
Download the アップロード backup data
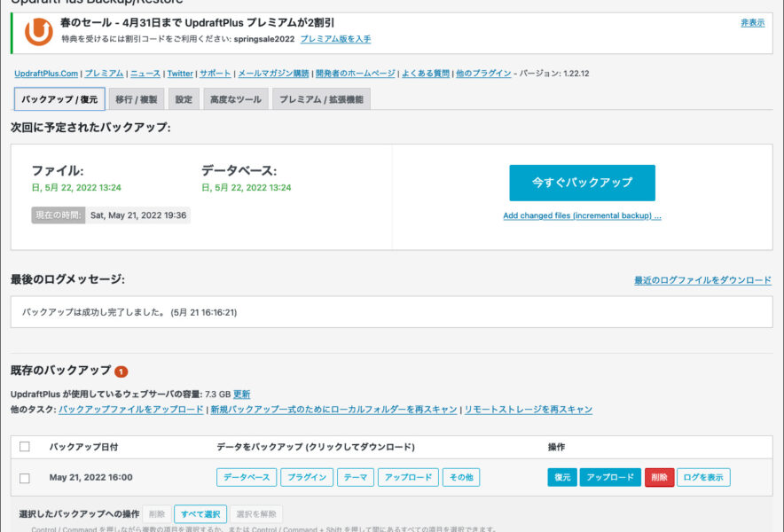point(408,478)
